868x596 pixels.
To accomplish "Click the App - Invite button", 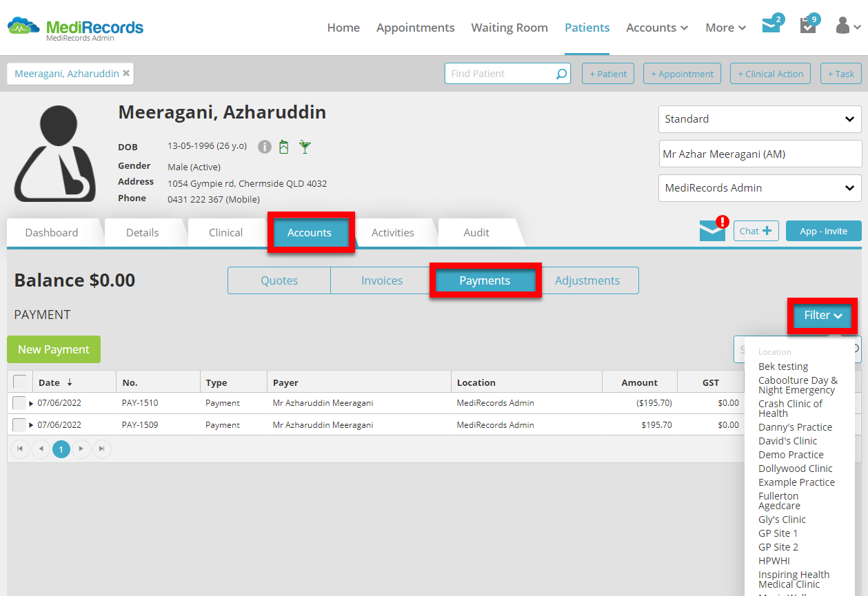I will pyautogui.click(x=823, y=231).
